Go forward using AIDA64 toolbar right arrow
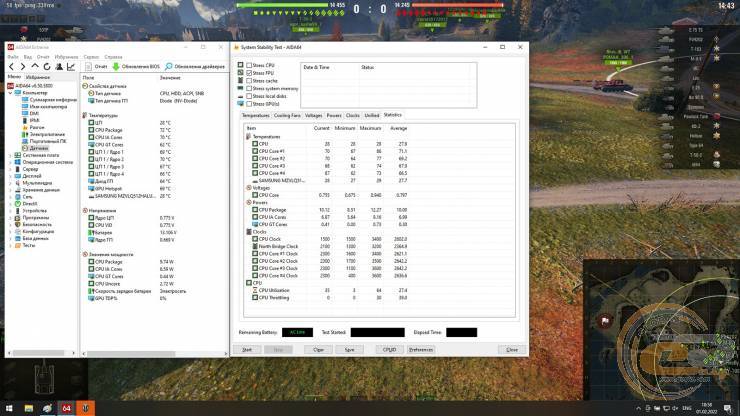Viewport: 740px width, 416px height. pyautogui.click(x=23, y=67)
